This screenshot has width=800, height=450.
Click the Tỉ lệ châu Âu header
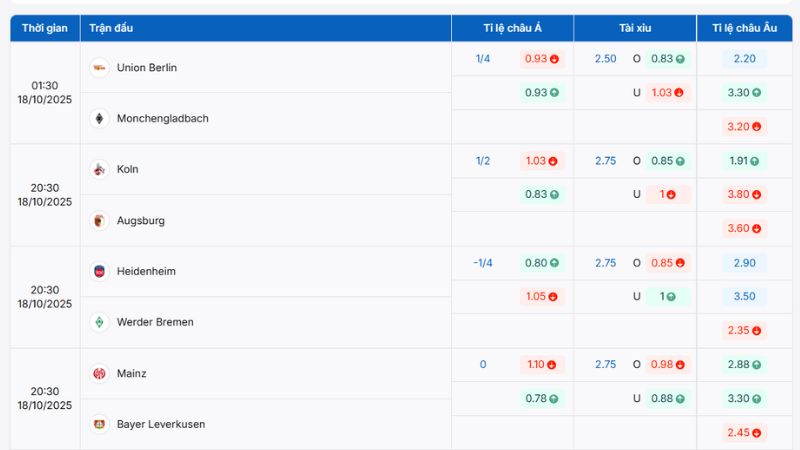744,28
